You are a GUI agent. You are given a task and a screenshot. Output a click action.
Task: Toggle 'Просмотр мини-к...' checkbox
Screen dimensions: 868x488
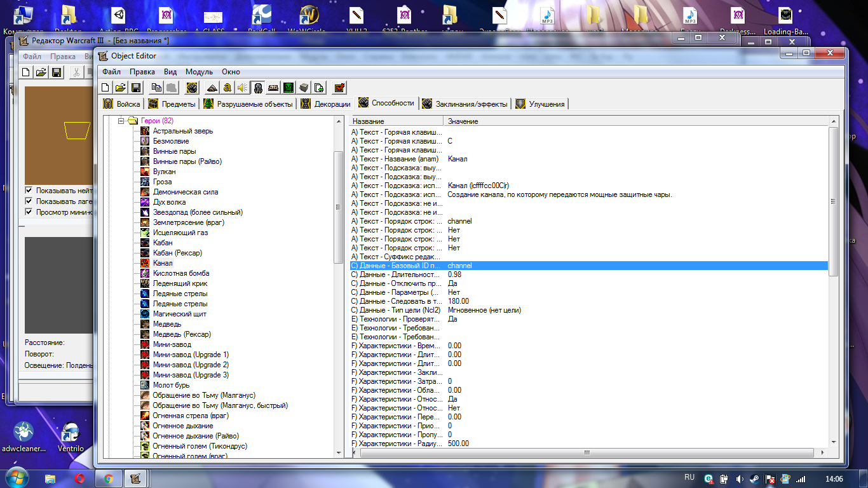(29, 212)
